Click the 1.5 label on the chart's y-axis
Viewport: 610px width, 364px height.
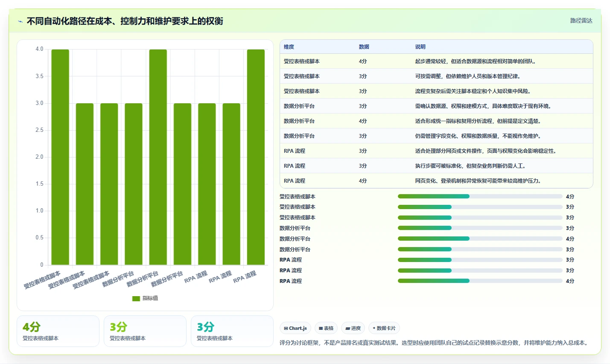coord(39,184)
